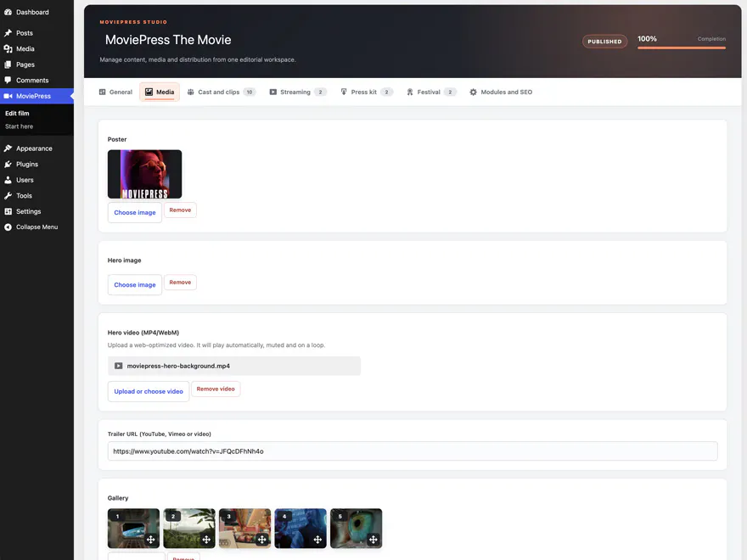Open the Streaming tab

pos(298,92)
